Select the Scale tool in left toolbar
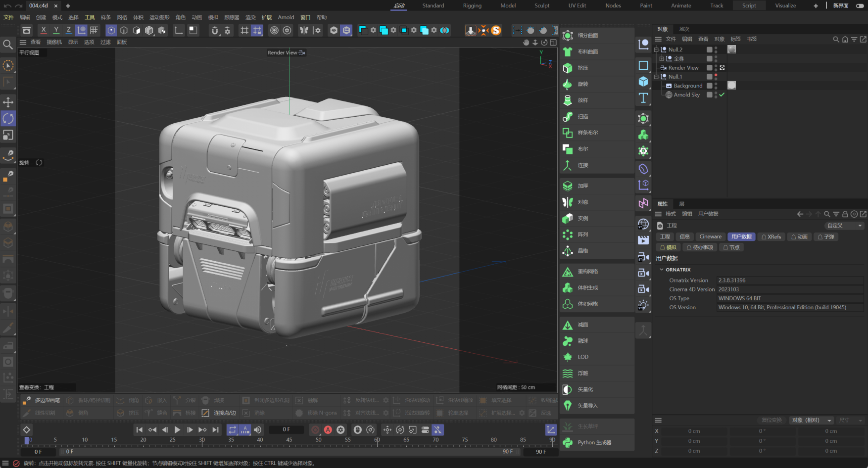The width and height of the screenshot is (868, 468). [x=8, y=135]
